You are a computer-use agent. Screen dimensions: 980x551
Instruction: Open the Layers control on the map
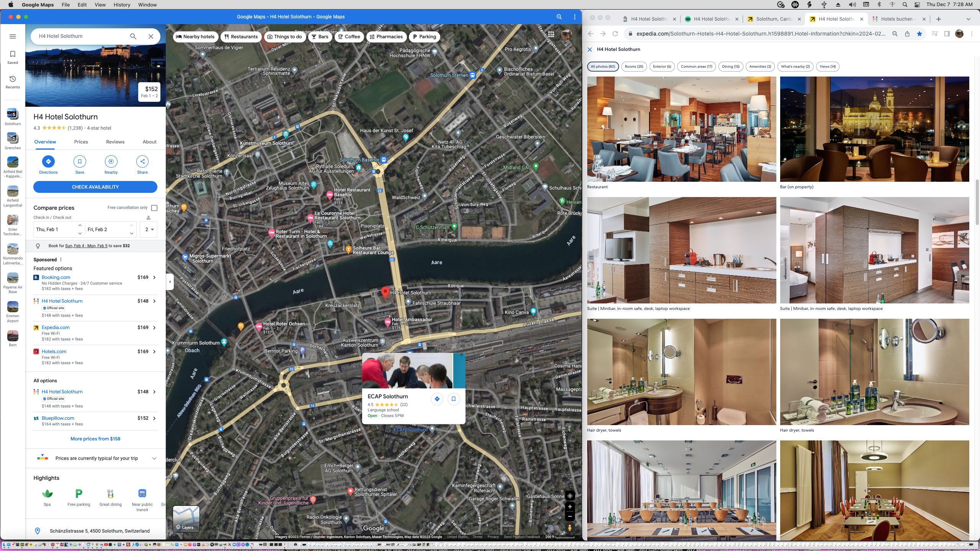[186, 519]
